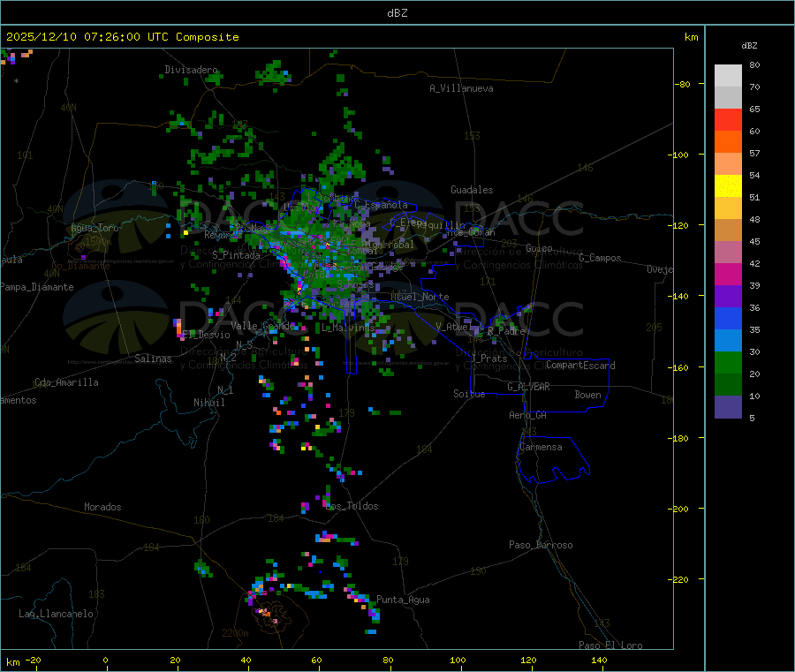Click the orange 60 dBZ legend swatch
Screen dimensions: 795x672
(x=728, y=142)
